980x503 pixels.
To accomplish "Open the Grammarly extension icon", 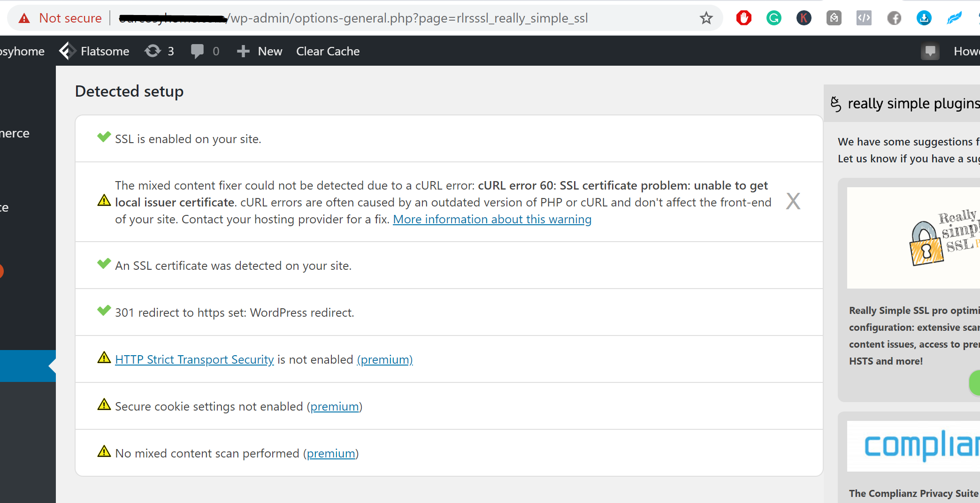I will coord(773,18).
